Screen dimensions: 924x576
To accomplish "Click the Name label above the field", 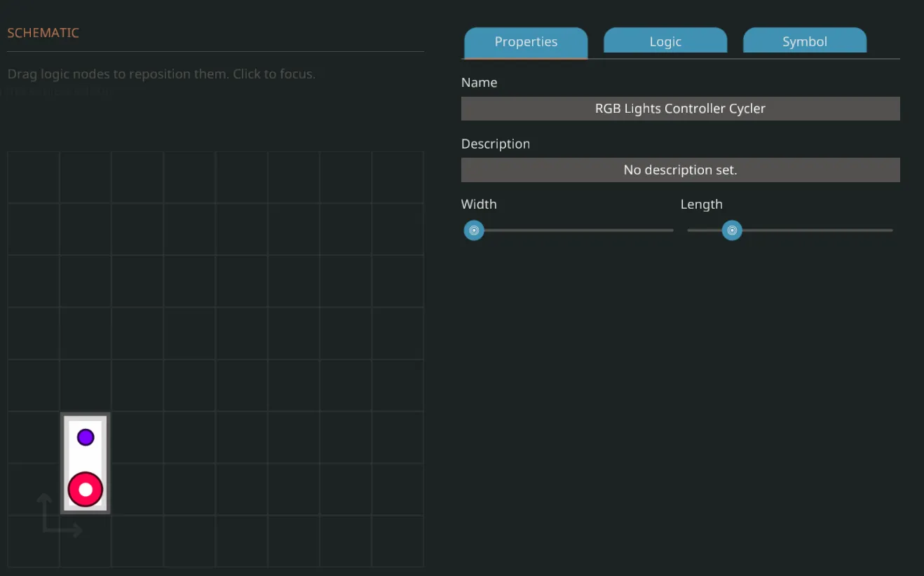I will [479, 82].
